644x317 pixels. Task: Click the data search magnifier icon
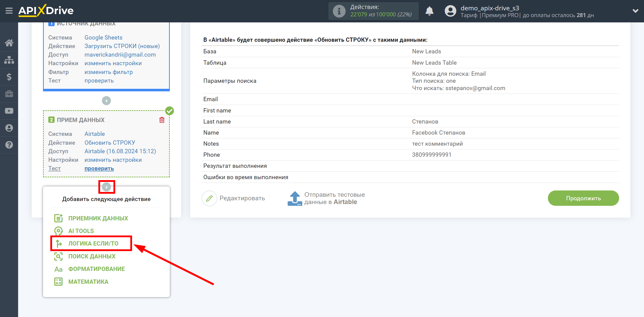pyautogui.click(x=58, y=256)
